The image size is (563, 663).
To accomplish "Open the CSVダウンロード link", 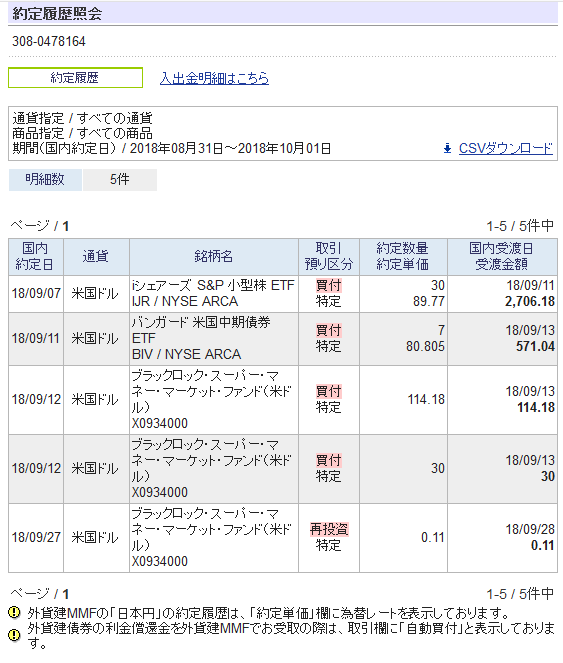I will [505, 148].
